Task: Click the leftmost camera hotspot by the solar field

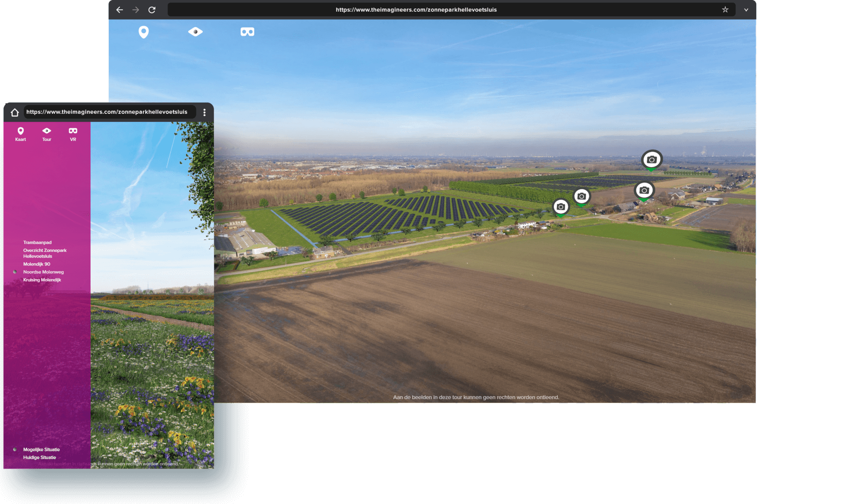Action: [x=561, y=207]
